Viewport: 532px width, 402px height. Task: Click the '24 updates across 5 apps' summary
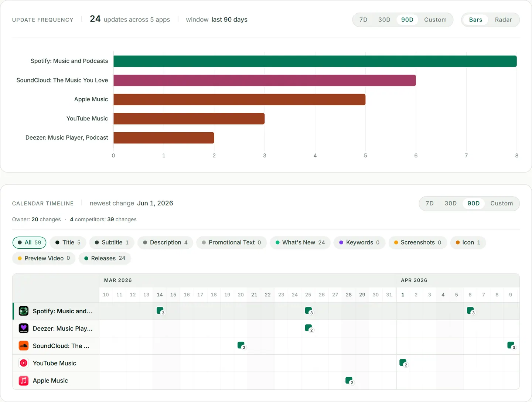tap(130, 19)
